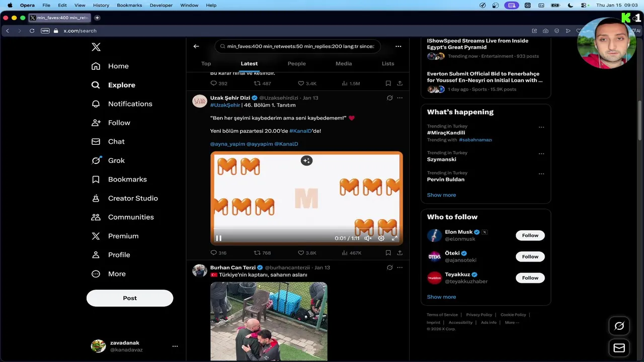This screenshot has width=644, height=362.
Task: Open @ayna_yapim mention link
Action: click(227, 144)
